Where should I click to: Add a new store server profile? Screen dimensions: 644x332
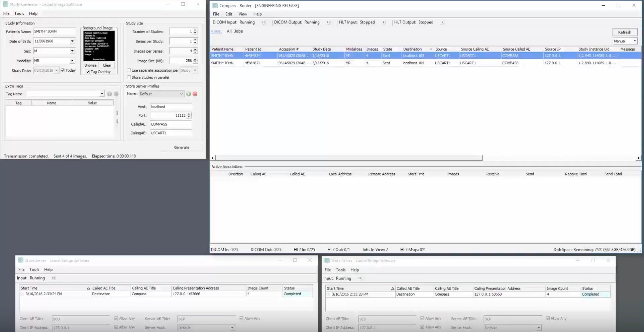coord(189,94)
